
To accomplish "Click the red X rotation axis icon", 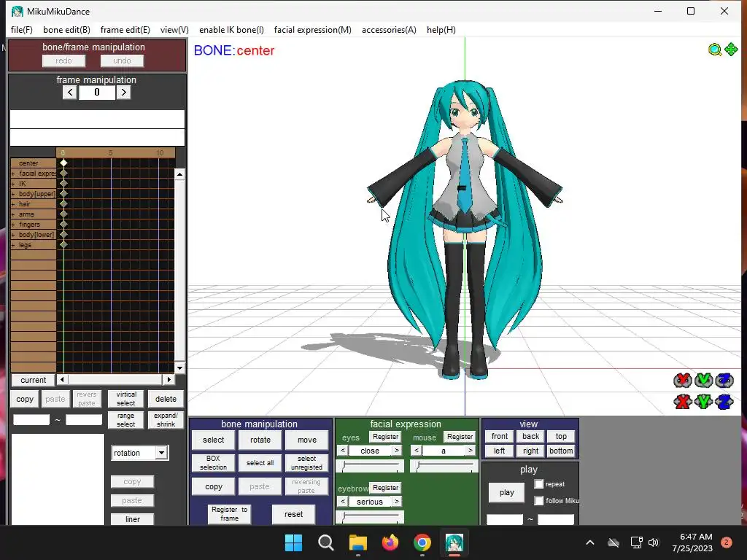I will tap(683, 381).
